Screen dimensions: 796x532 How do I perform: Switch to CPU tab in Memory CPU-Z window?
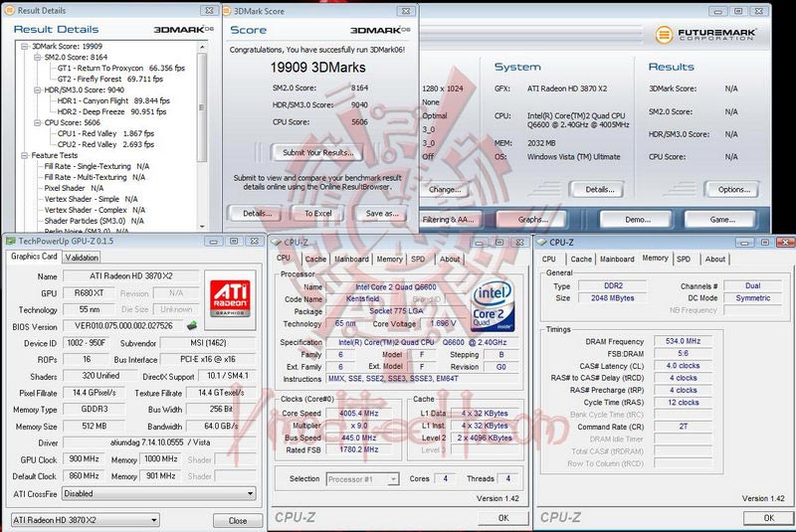pos(549,260)
